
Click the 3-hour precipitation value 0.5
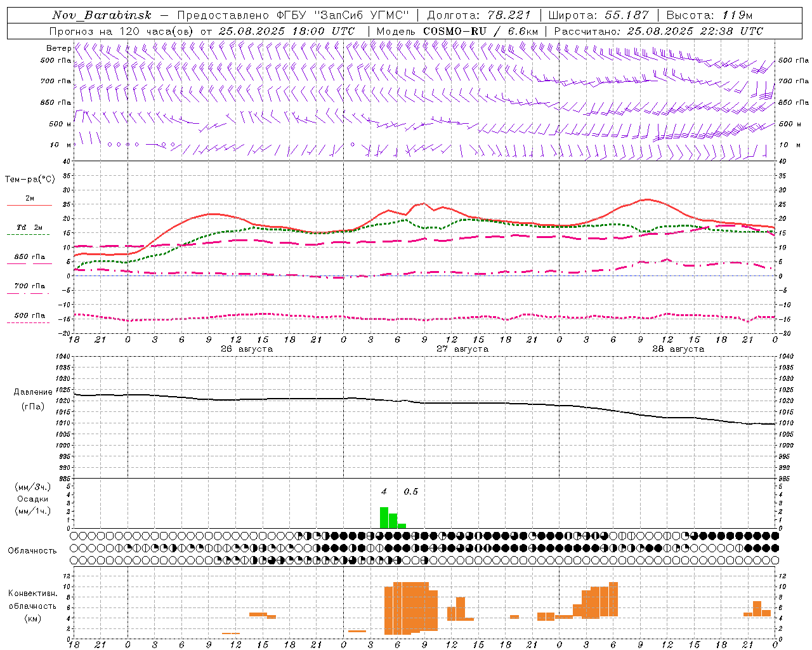point(411,492)
